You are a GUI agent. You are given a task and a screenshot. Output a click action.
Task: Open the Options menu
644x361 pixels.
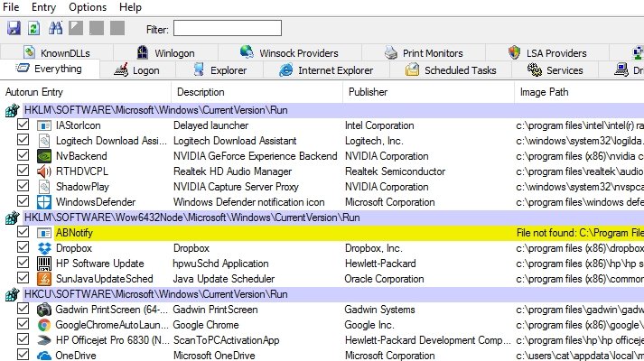coord(88,7)
